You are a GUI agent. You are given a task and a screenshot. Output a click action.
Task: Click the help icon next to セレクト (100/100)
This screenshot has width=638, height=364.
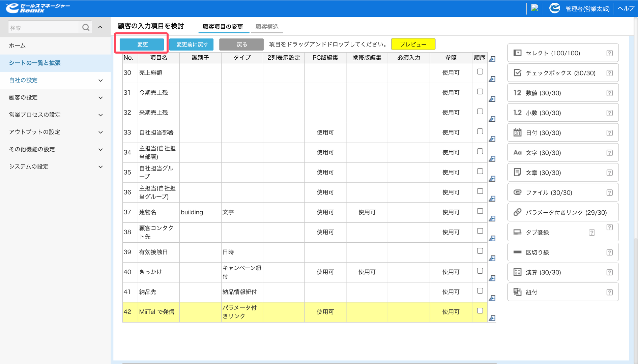click(609, 53)
